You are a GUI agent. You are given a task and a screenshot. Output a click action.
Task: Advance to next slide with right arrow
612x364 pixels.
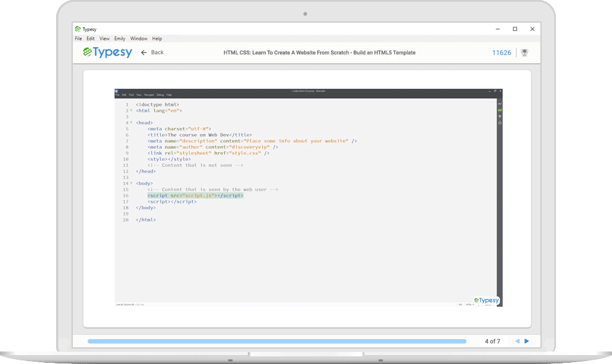click(x=527, y=341)
